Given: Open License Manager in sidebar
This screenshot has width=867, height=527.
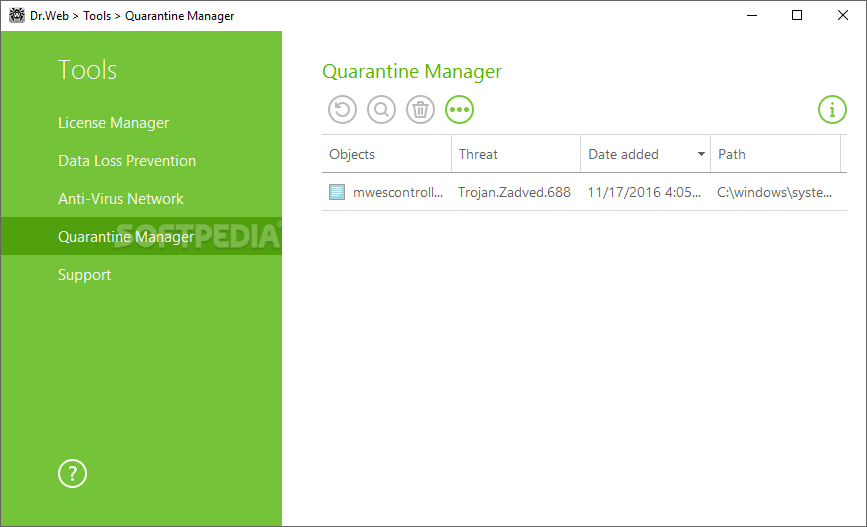Looking at the screenshot, I should pyautogui.click(x=113, y=123).
